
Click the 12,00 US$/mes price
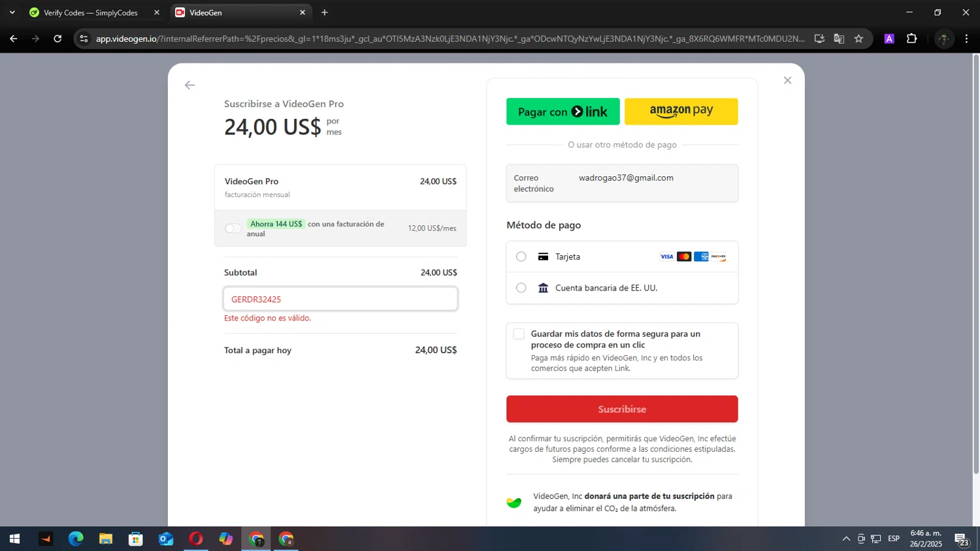(x=432, y=228)
